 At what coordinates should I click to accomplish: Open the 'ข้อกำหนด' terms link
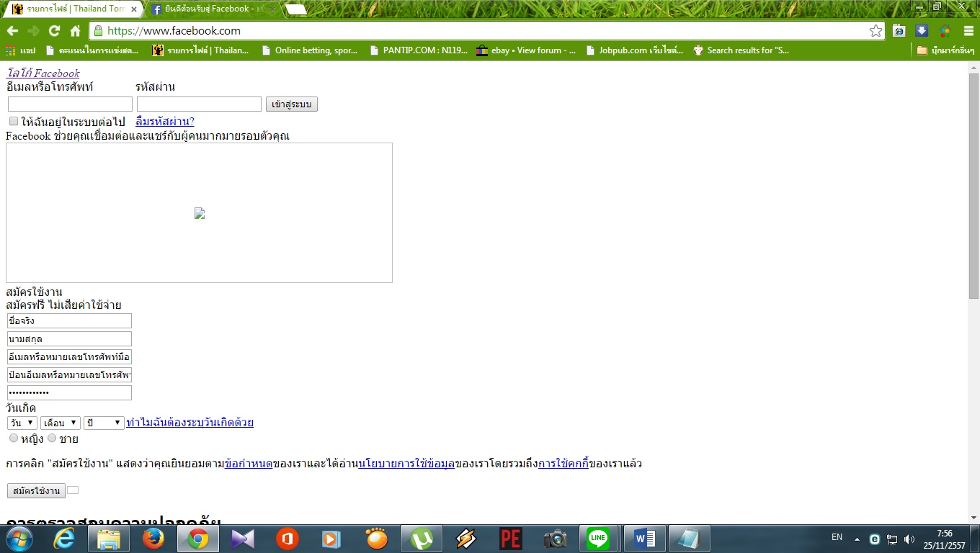pyautogui.click(x=248, y=464)
